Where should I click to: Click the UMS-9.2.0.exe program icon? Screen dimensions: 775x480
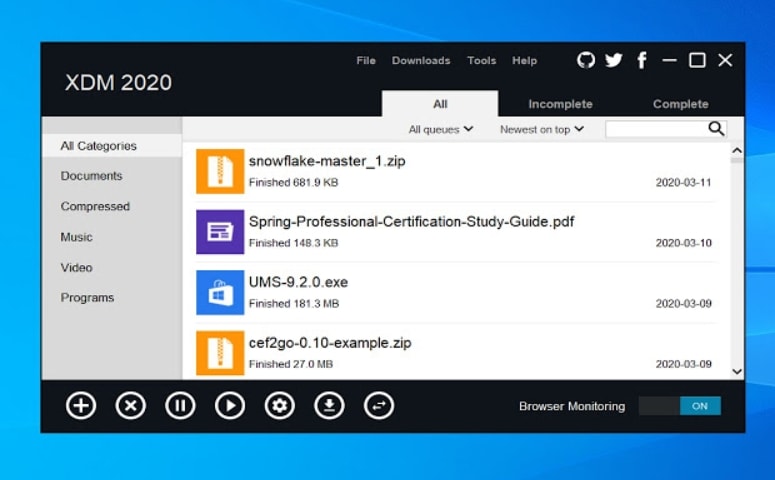(x=220, y=292)
